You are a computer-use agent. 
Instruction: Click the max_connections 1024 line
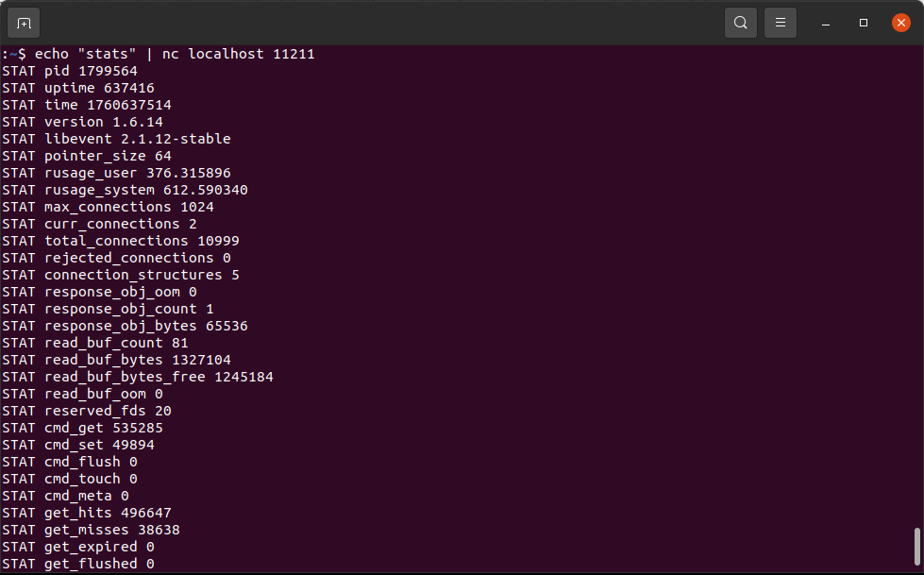pos(108,207)
